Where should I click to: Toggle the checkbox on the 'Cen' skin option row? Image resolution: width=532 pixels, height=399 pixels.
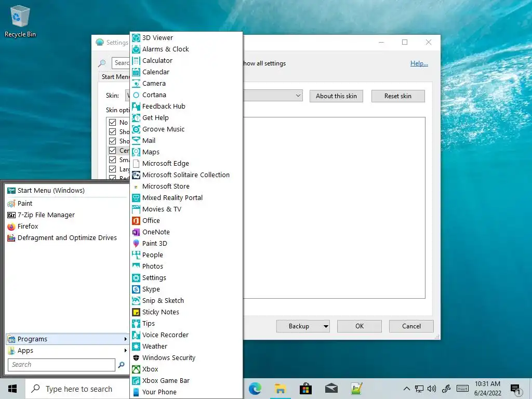pyautogui.click(x=112, y=150)
